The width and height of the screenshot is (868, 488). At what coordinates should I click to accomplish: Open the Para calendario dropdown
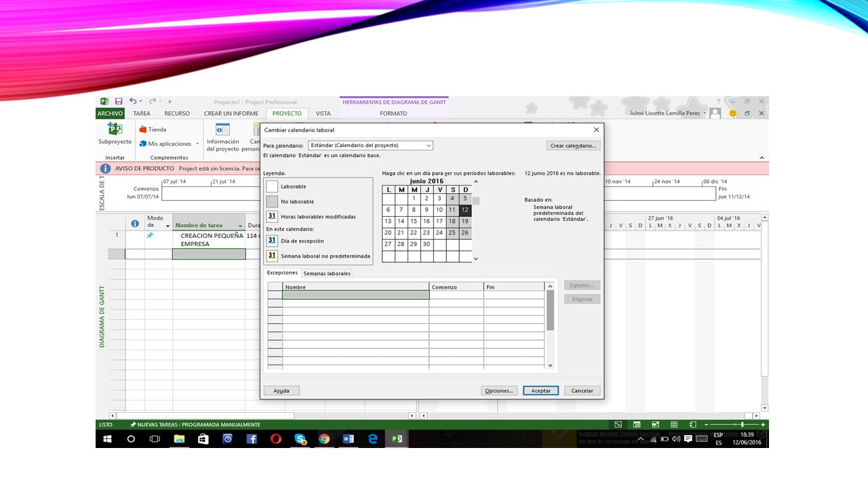429,146
